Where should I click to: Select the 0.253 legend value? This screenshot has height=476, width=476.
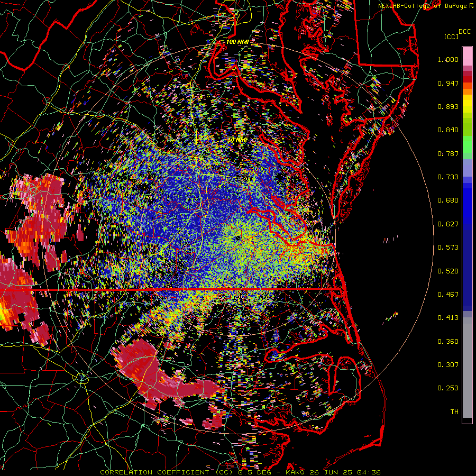448,388
